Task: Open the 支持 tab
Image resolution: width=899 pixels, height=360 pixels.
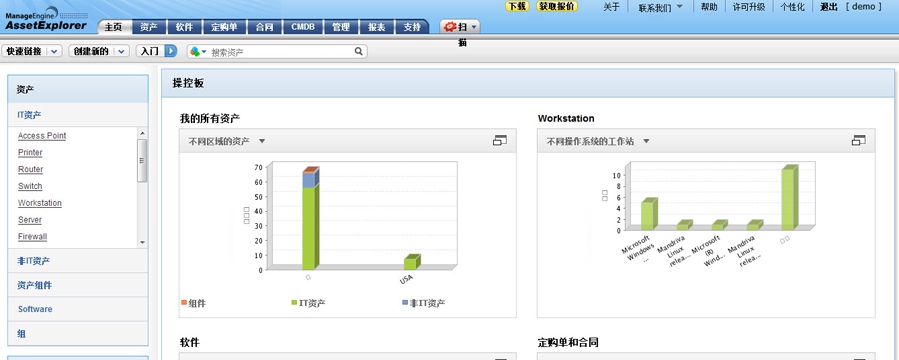Action: click(412, 27)
